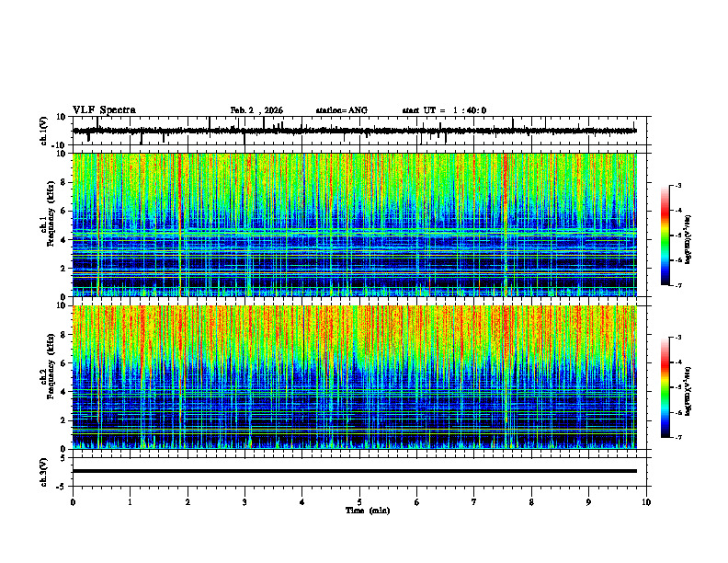Select the "Feb. 2 , 2026" date label
Screen dimensions: 728x563
click(256, 110)
